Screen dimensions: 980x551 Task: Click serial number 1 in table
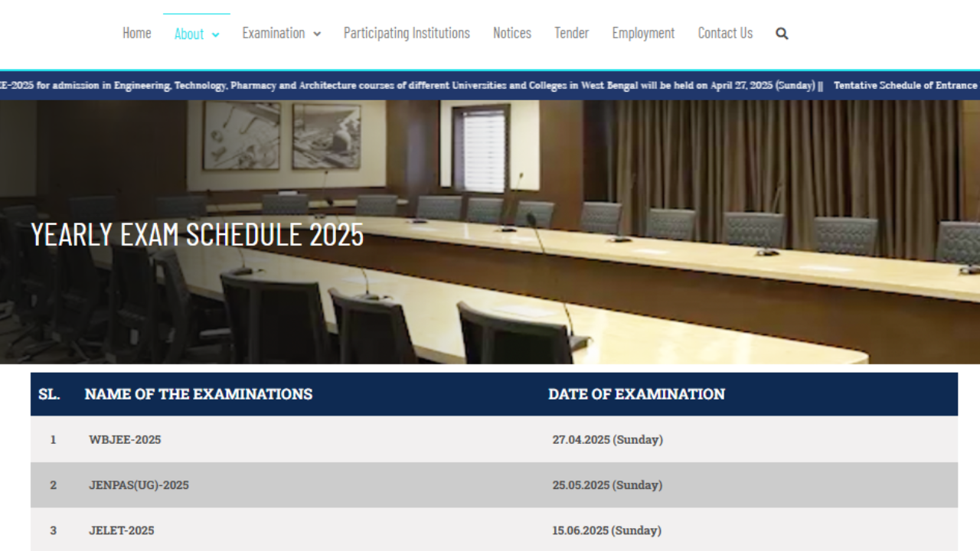click(53, 440)
